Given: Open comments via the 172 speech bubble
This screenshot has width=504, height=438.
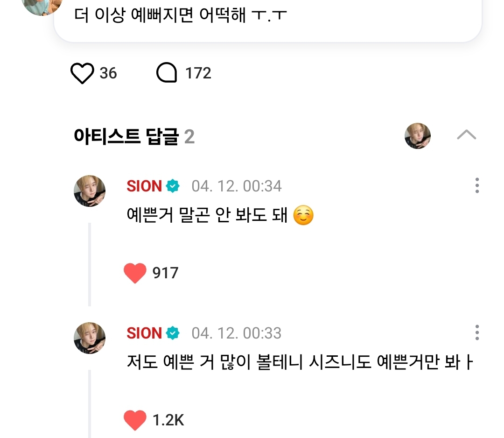Looking at the screenshot, I should [167, 73].
